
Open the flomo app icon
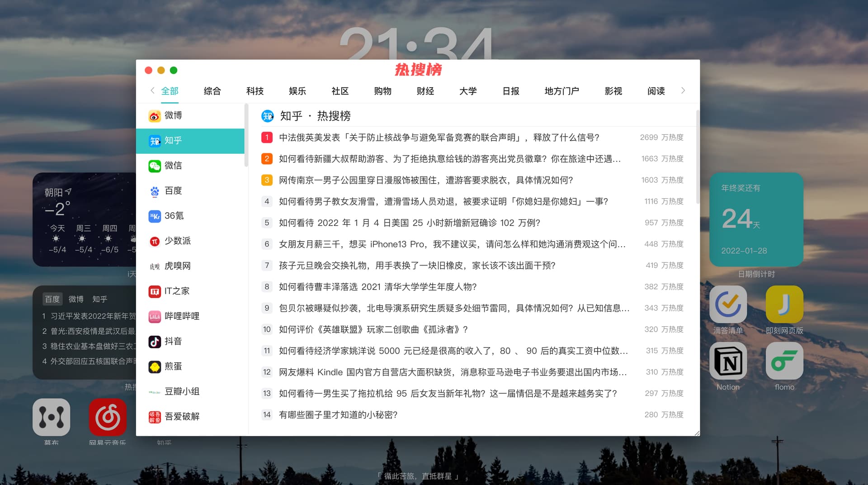click(784, 361)
